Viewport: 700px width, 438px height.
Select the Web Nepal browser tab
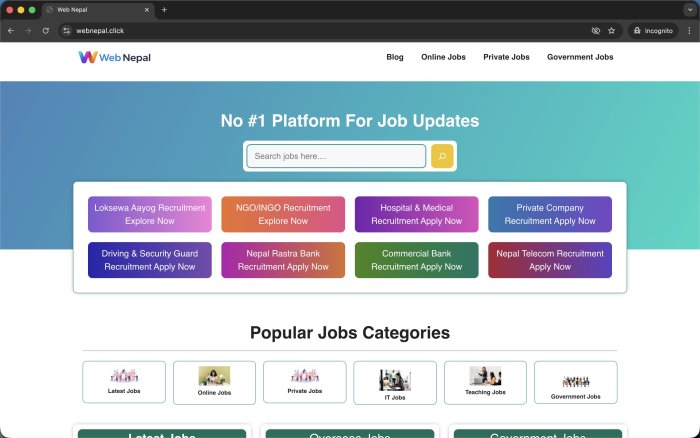tap(98, 9)
